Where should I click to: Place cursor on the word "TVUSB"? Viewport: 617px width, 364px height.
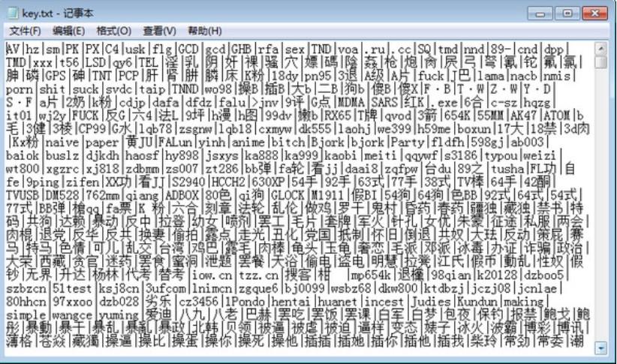tap(22, 195)
